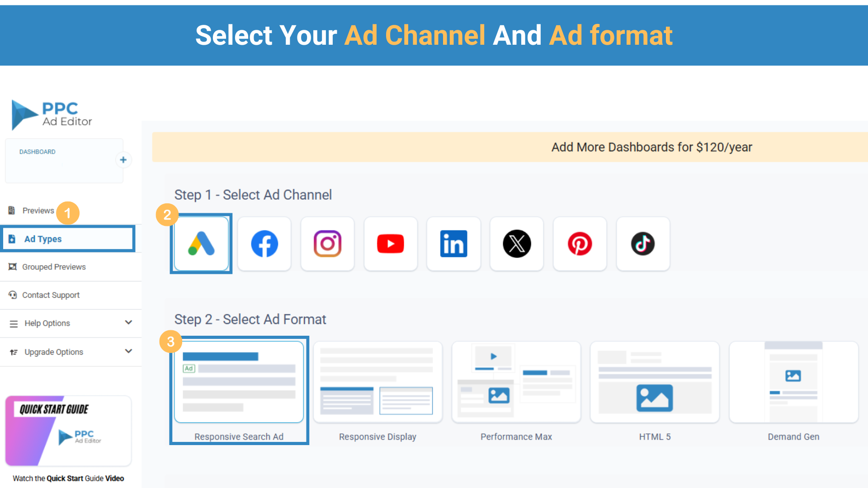
Task: Select the Performance Max ad format
Action: [x=516, y=382]
